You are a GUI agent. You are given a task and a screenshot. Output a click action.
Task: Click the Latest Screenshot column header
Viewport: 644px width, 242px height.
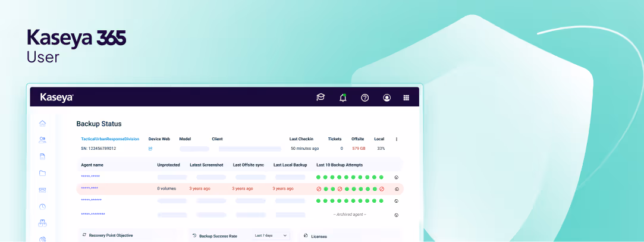(206, 165)
